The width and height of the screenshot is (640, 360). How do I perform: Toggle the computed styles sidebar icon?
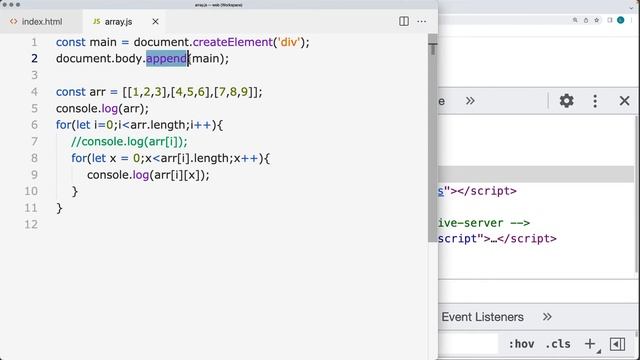pos(617,344)
